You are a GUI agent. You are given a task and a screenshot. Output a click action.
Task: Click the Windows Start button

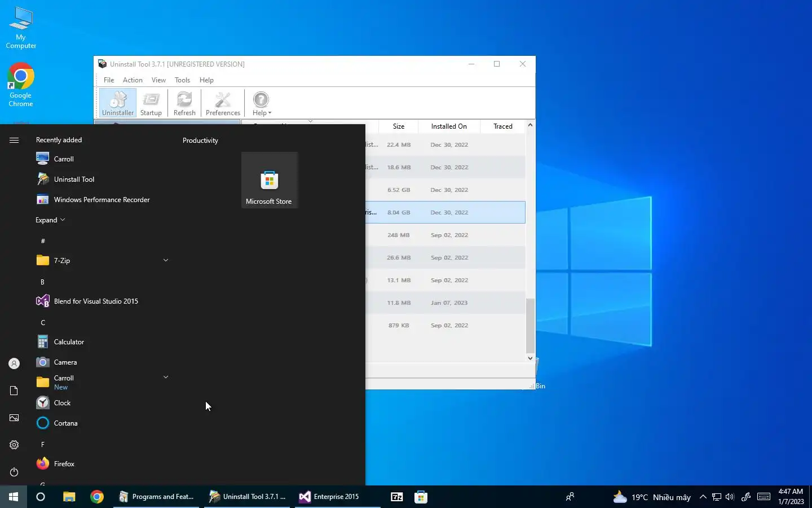pyautogui.click(x=14, y=497)
